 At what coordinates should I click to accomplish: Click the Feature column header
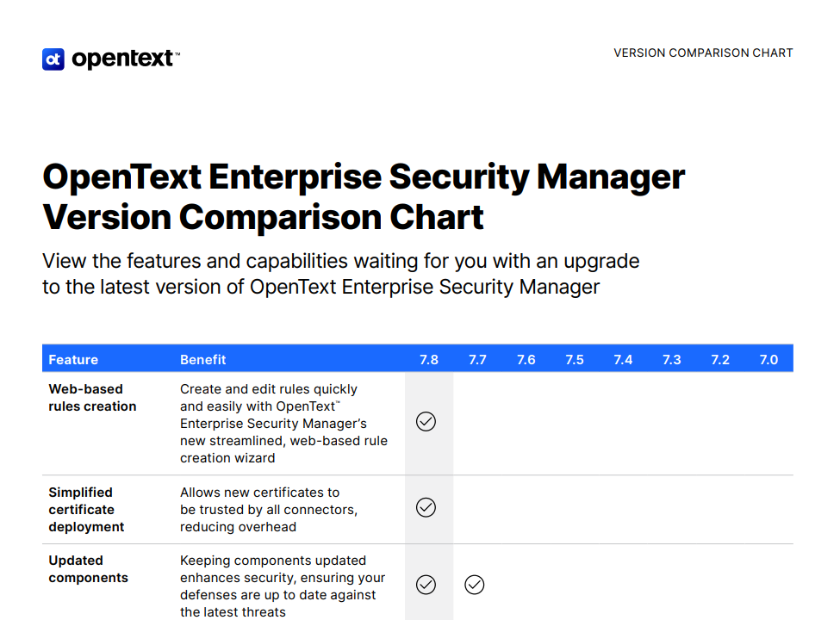73,360
